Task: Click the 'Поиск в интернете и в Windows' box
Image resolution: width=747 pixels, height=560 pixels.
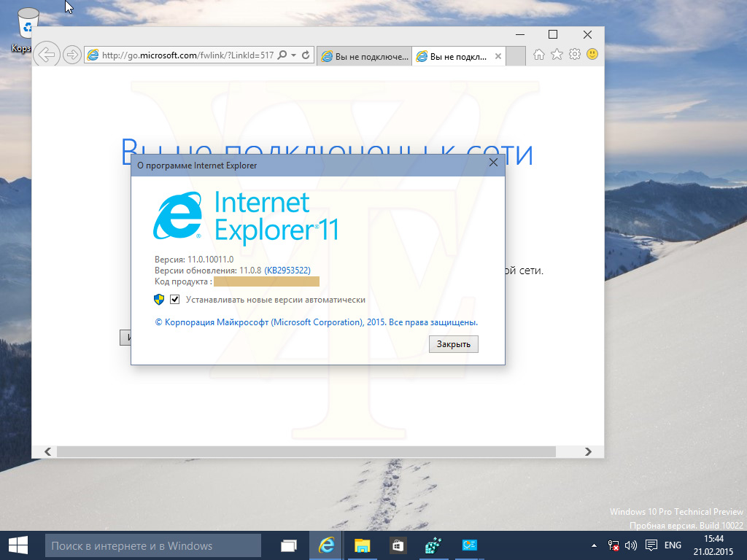Action: click(153, 545)
